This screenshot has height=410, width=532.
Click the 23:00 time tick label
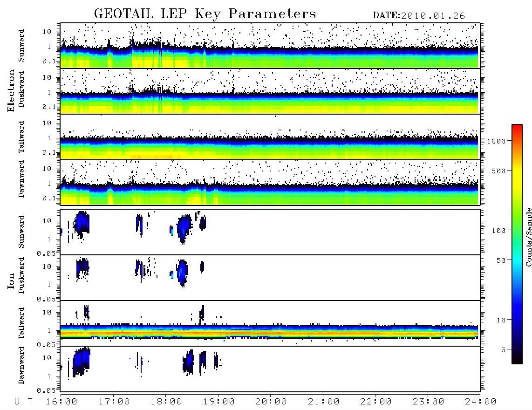coord(429,402)
